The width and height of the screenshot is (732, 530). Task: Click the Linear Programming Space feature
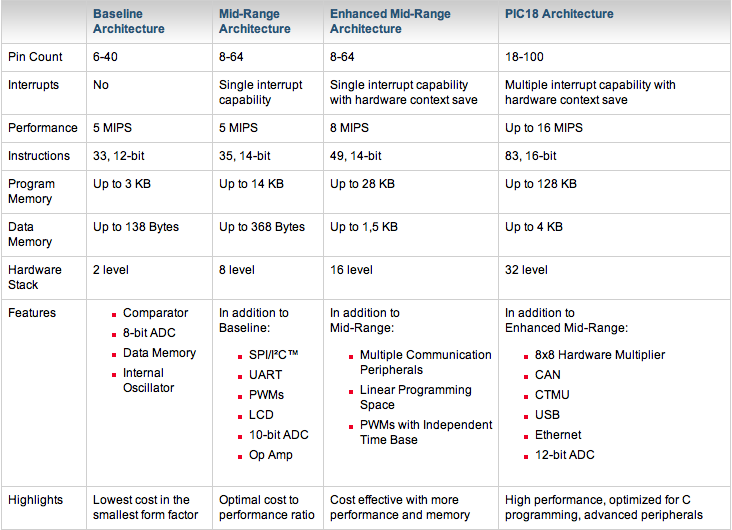pos(415,397)
